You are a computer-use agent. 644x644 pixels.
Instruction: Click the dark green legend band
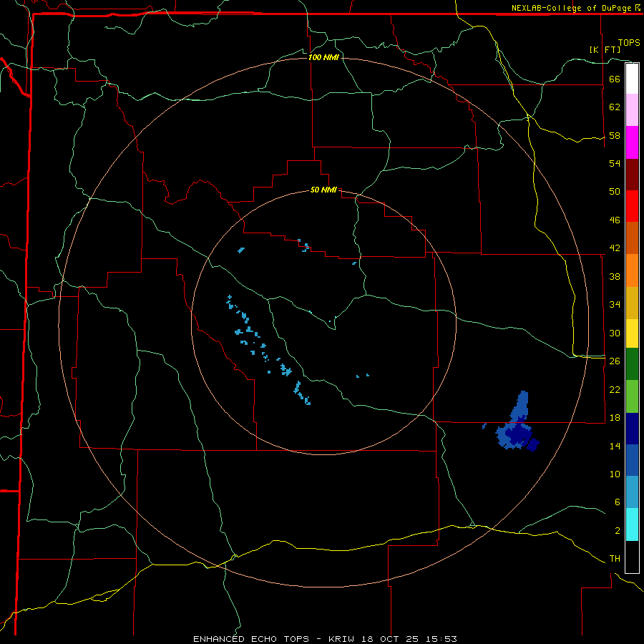pyautogui.click(x=632, y=364)
